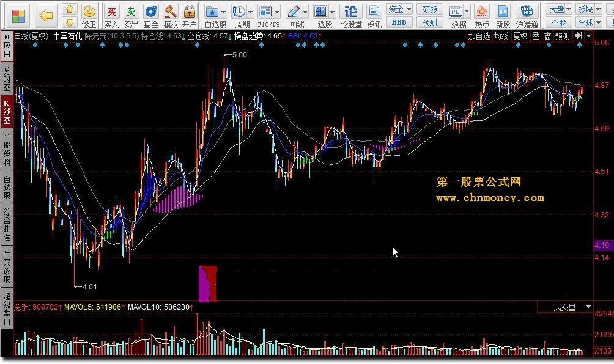Expand the 周期 period dropdown arrow
This screenshot has height=364, width=614.
(250, 12)
